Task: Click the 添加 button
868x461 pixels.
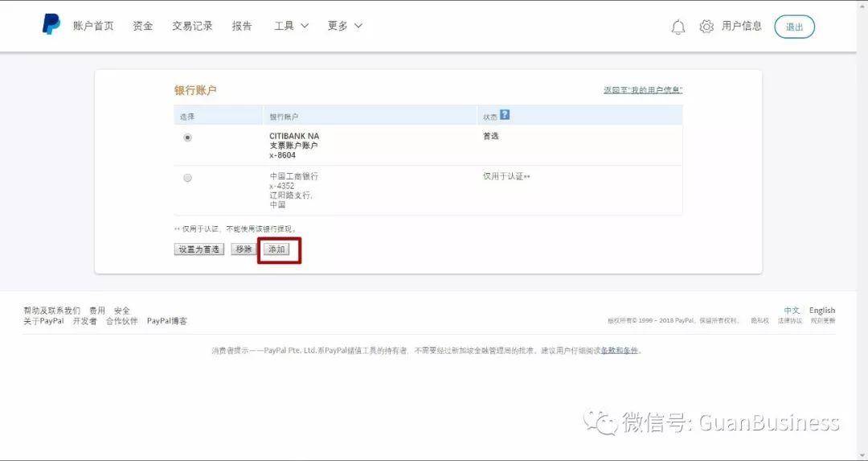Action: [x=276, y=249]
